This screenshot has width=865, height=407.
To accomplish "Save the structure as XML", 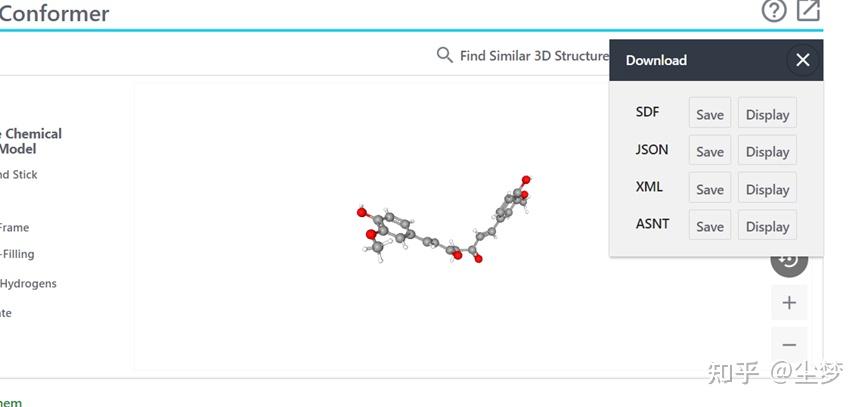I will point(709,189).
